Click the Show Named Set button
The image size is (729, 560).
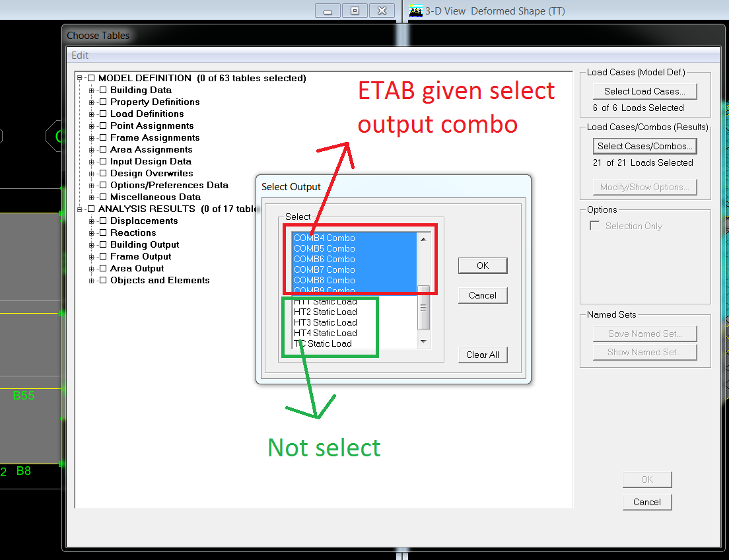[644, 352]
